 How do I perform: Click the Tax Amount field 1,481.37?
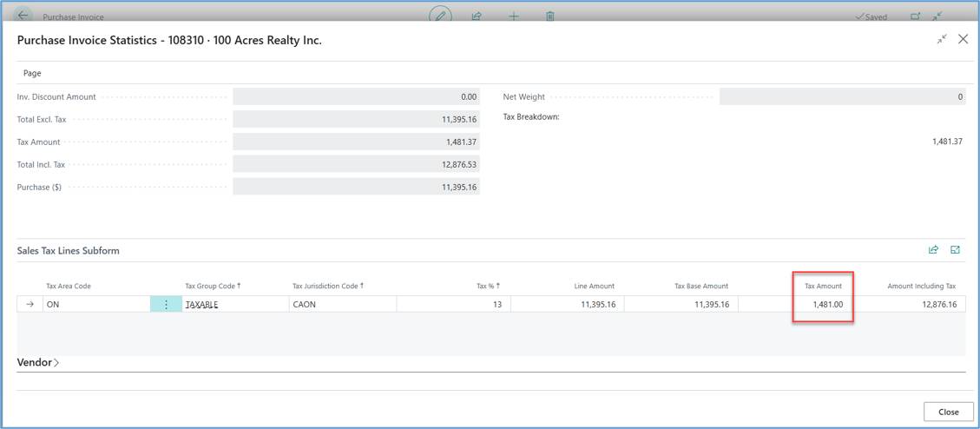pos(356,142)
